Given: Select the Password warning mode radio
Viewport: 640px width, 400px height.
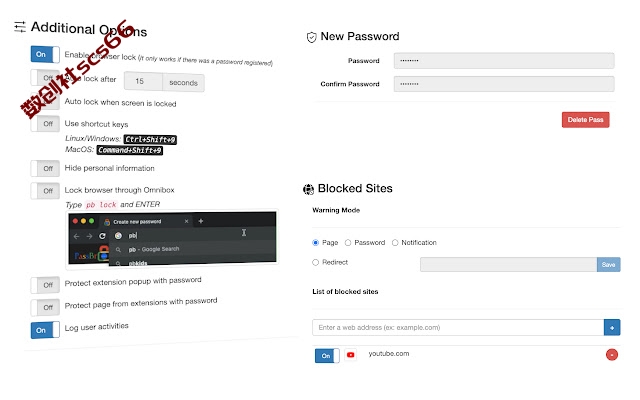Looking at the screenshot, I should (348, 243).
